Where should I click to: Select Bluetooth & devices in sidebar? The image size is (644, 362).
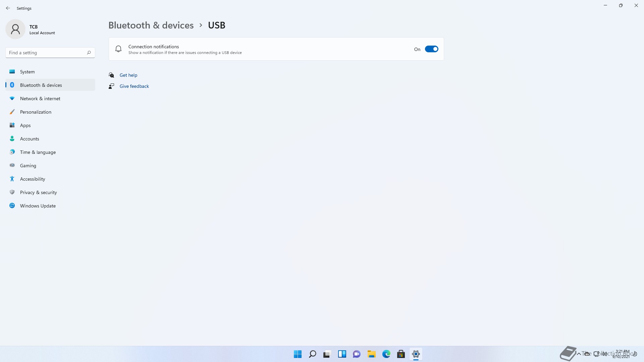pyautogui.click(x=50, y=85)
